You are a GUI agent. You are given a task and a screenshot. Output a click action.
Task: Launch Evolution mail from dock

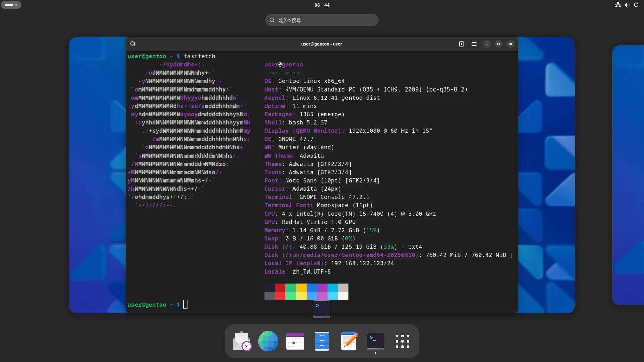pyautogui.click(x=242, y=341)
